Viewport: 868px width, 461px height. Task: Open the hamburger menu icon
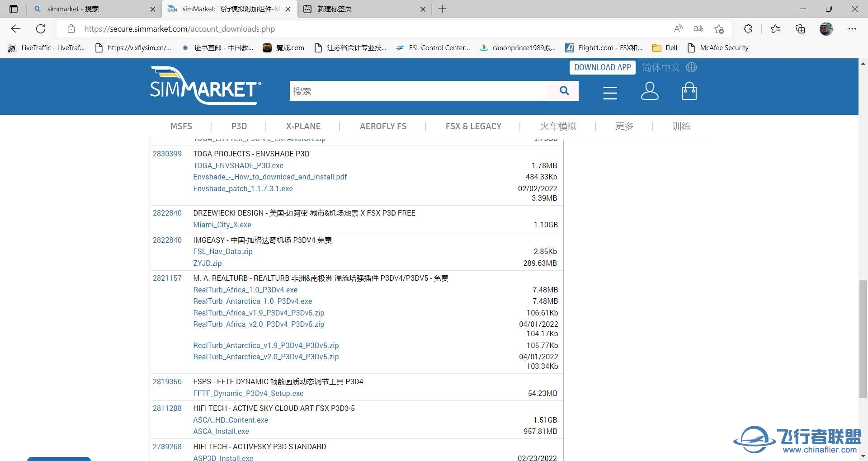tap(610, 92)
